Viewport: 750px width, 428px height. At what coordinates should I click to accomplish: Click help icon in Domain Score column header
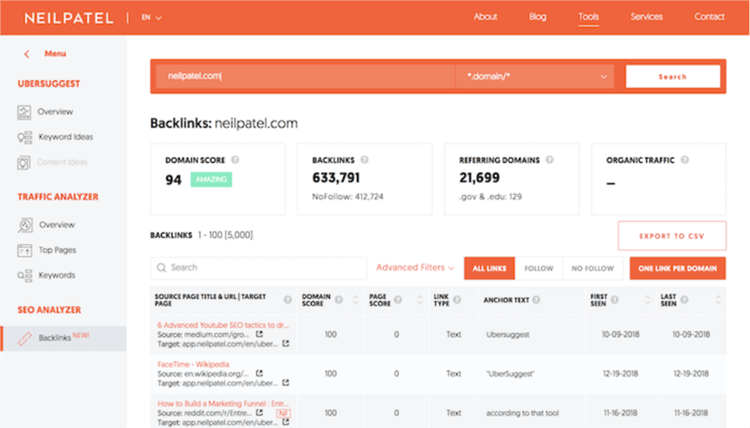pos(339,300)
